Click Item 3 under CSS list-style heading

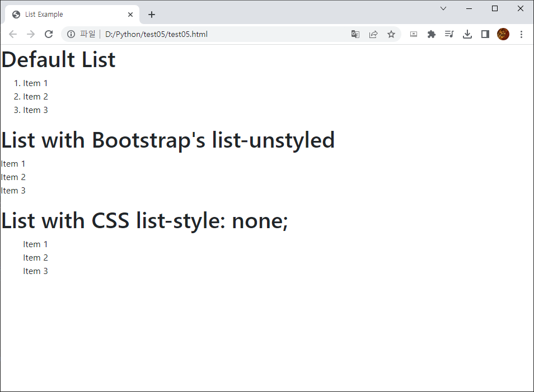click(35, 271)
